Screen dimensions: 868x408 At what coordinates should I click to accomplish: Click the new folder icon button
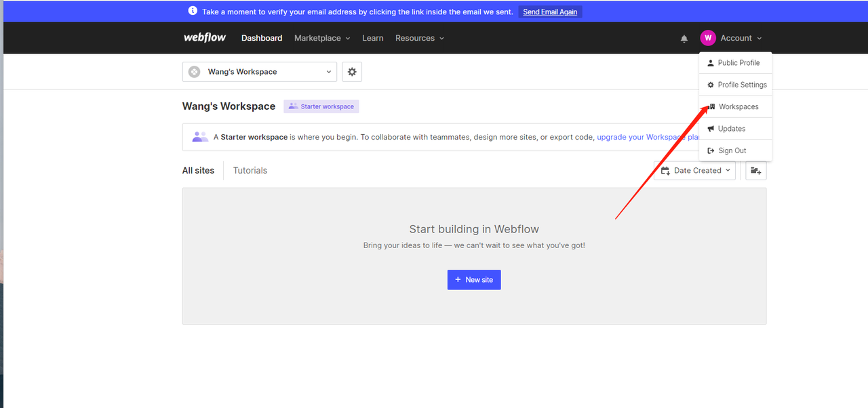point(756,171)
